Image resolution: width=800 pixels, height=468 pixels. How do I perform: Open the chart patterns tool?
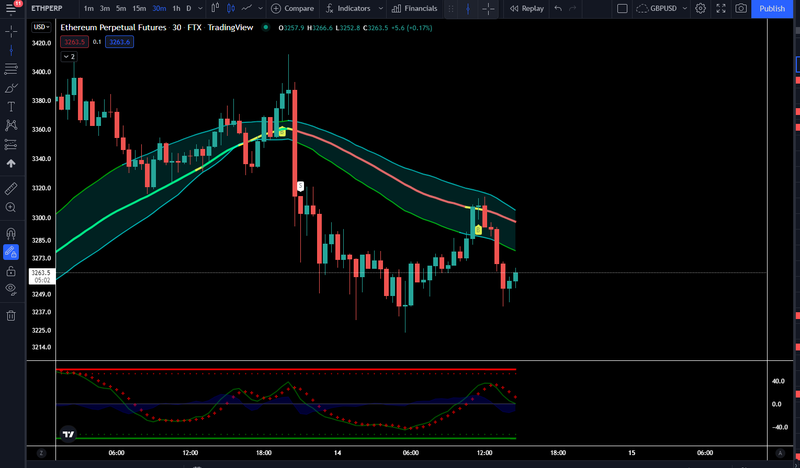pos(11,126)
